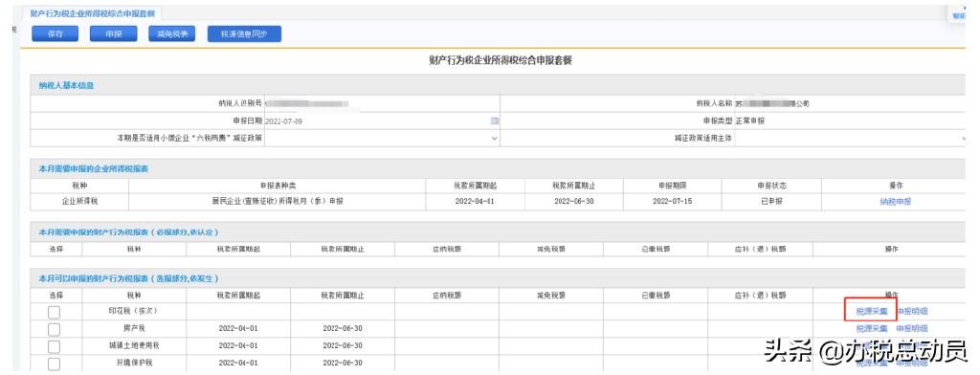
Task: Open 申报明细 link in 印花税 row
Action: tap(912, 311)
